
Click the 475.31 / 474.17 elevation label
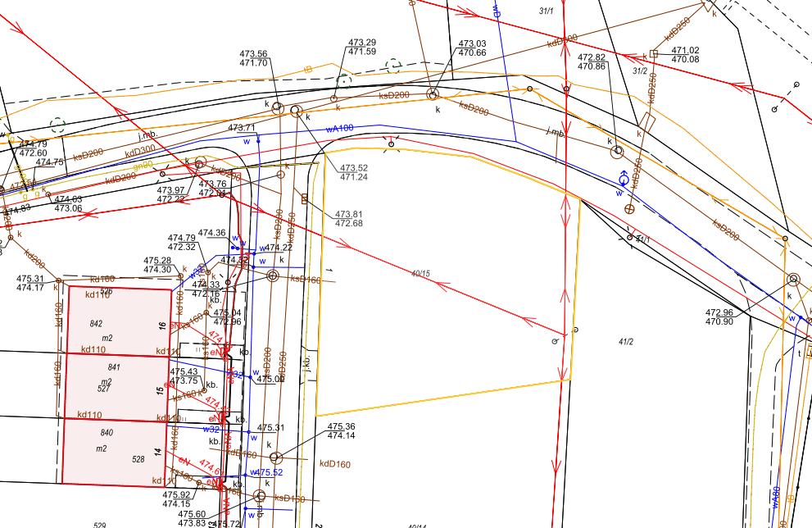tap(29, 283)
